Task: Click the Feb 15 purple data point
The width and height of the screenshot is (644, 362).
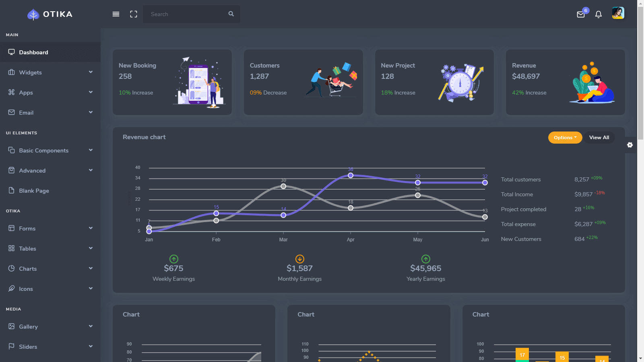Action: (x=216, y=213)
